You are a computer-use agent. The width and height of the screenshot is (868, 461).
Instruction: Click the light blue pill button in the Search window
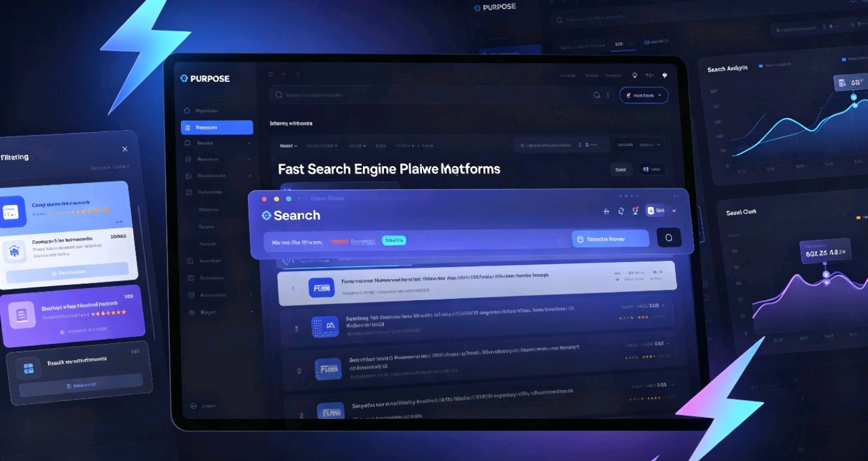[610, 239]
